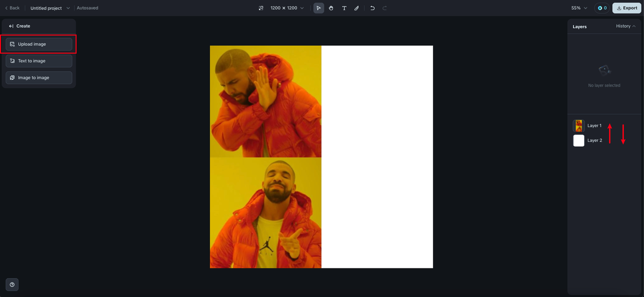The width and height of the screenshot is (644, 297).
Task: Select the hand pan tool
Action: point(331,8)
